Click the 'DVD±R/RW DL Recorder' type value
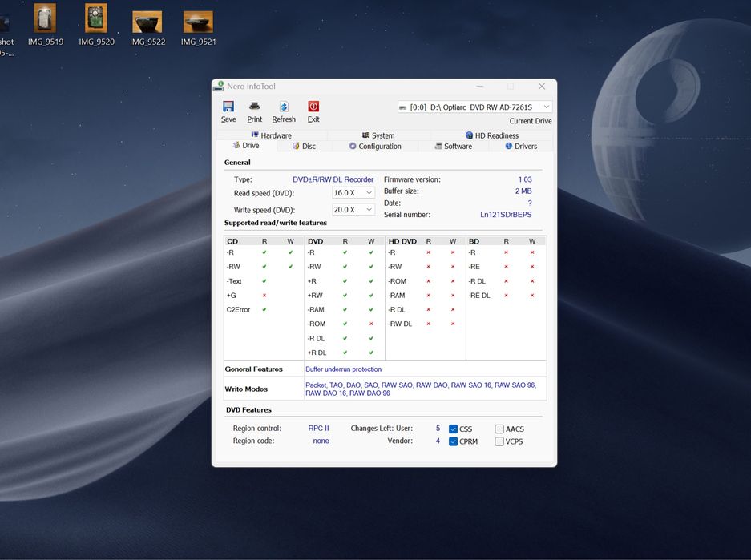 (333, 179)
